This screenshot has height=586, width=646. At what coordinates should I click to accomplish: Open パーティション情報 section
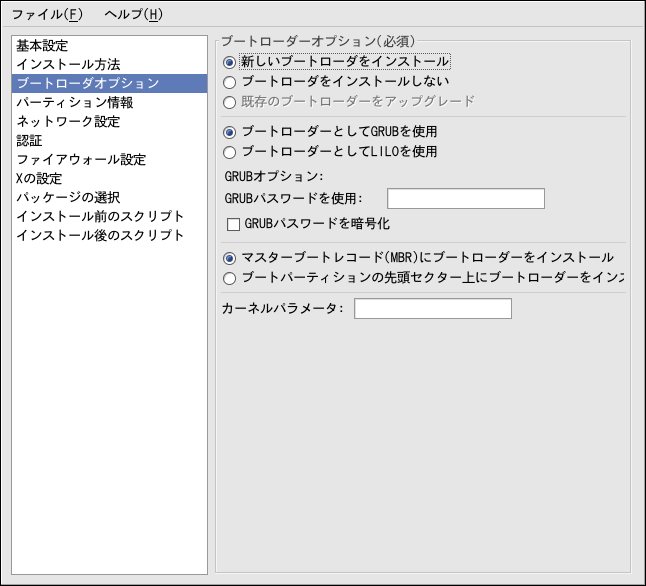click(74, 102)
